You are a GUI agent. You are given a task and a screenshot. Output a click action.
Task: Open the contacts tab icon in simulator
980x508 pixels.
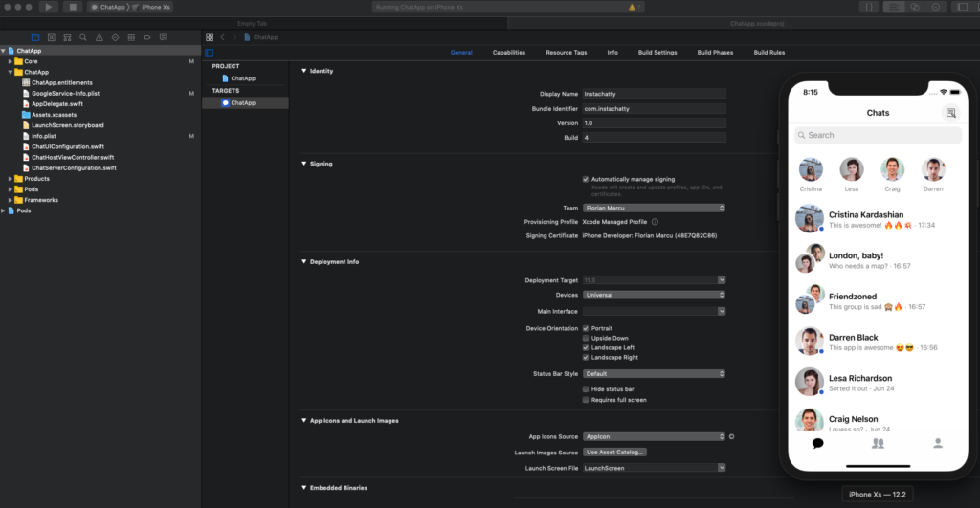pos(878,443)
